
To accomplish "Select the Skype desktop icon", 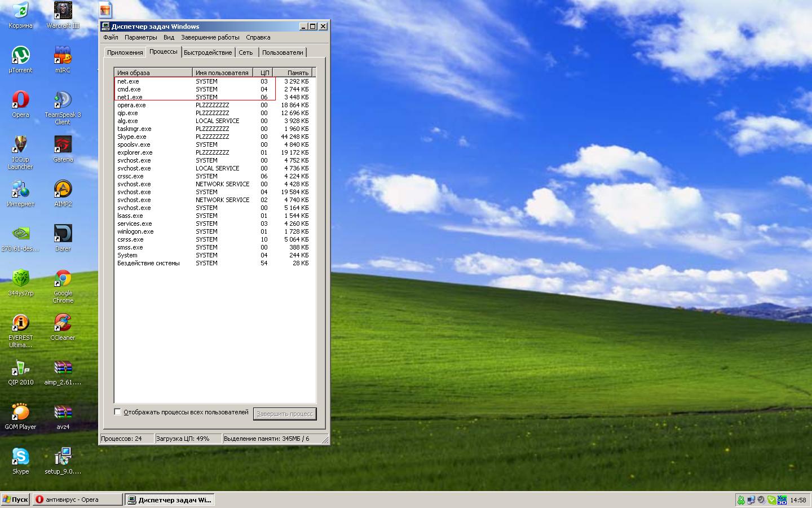I will 20,457.
